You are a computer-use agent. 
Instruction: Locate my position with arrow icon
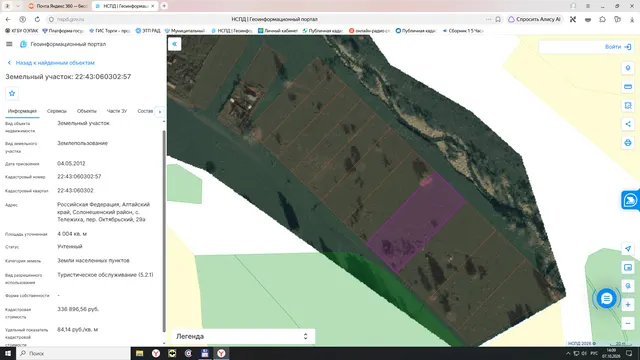628,249
